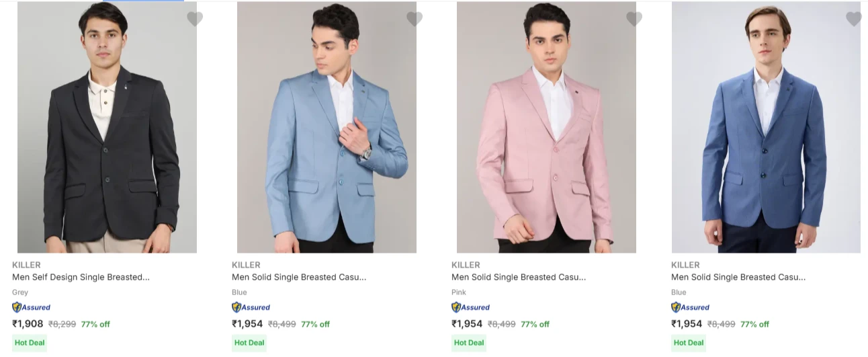The width and height of the screenshot is (868, 357).
Task: Add the pink blazer to wishlist
Action: [634, 19]
